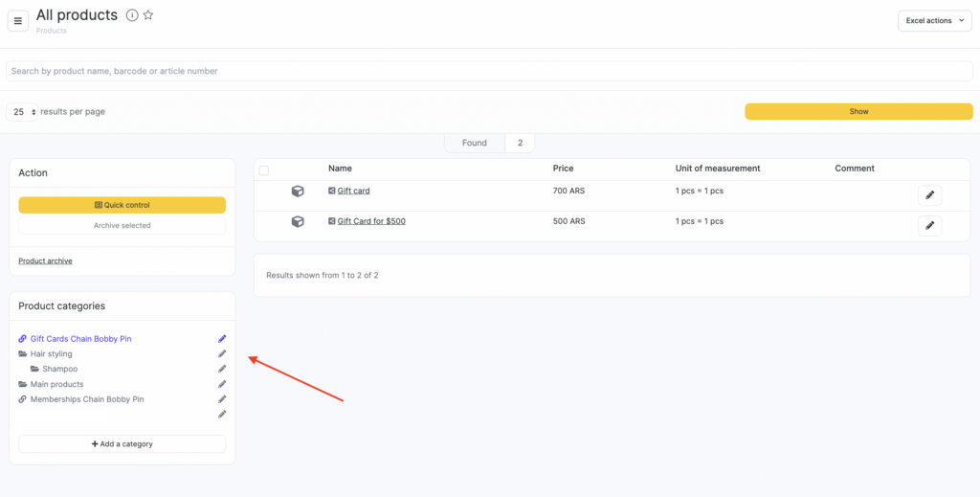
Task: Open the Product archive link
Action: pos(45,260)
